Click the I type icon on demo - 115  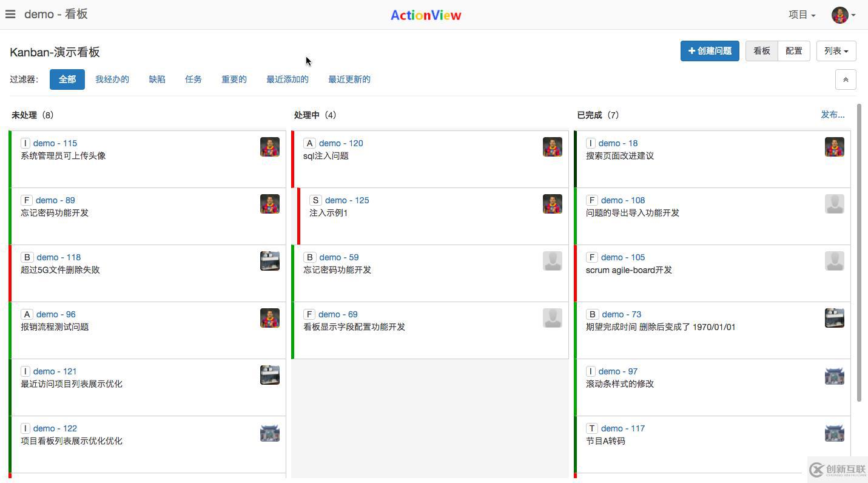25,143
